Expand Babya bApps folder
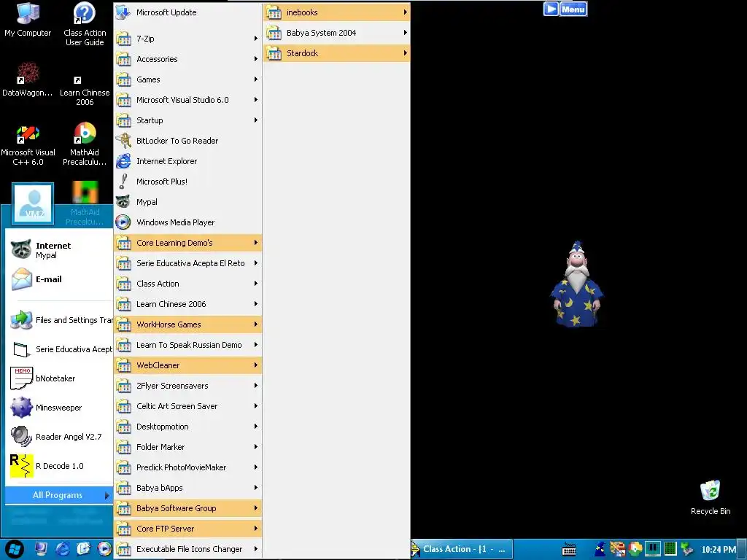Image resolution: width=747 pixels, height=560 pixels. (188, 488)
